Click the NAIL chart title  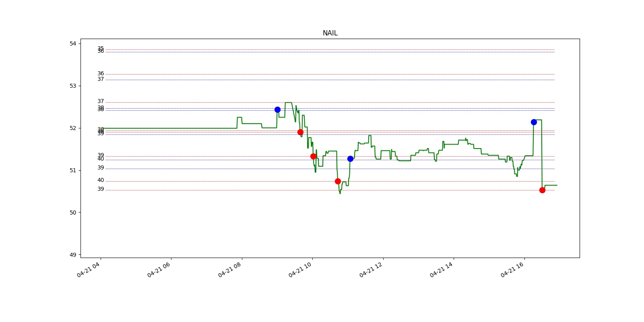click(x=330, y=33)
